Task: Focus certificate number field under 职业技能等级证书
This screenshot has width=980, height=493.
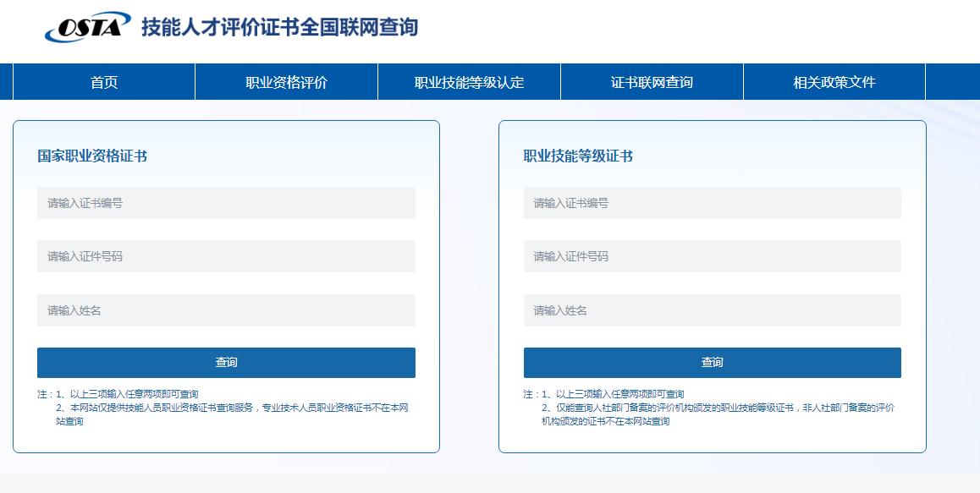Action: coord(712,203)
